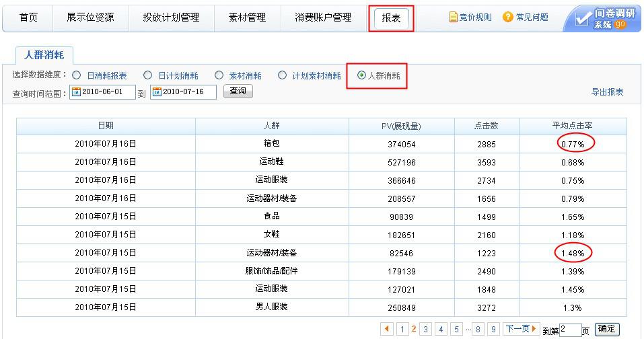Click the 女鞋 crowd cell

(271, 234)
